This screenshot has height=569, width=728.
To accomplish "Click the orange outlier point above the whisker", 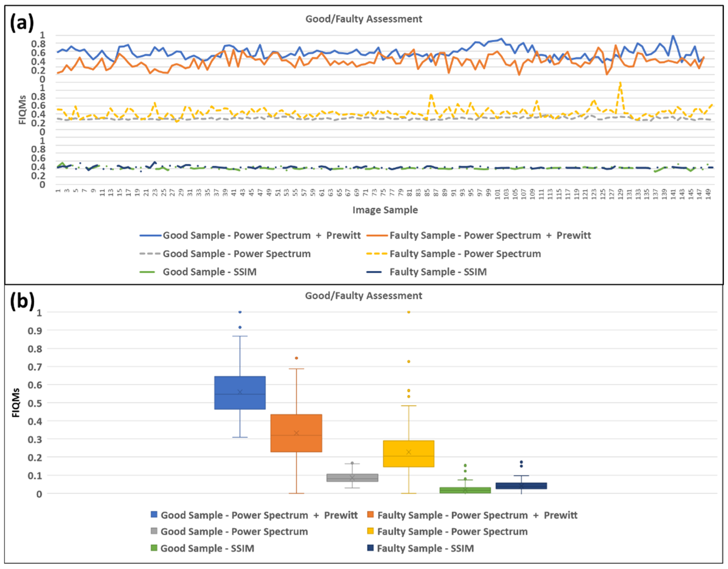I will coord(296,358).
